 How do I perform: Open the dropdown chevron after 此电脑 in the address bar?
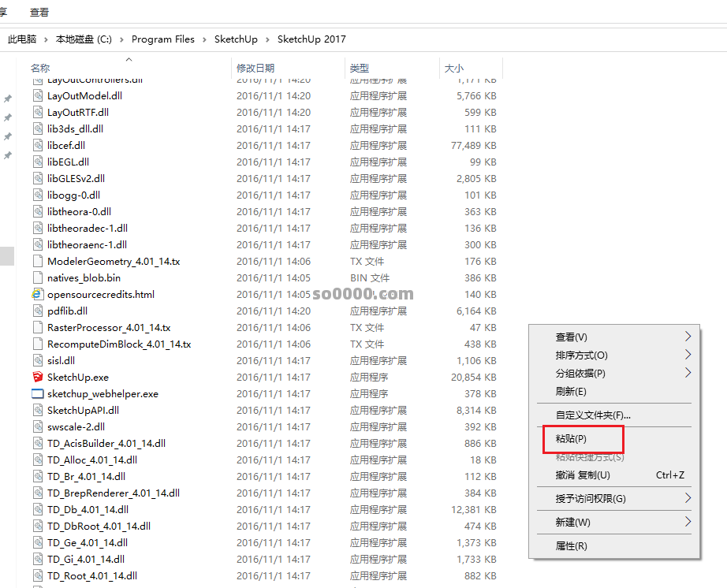coord(46,40)
